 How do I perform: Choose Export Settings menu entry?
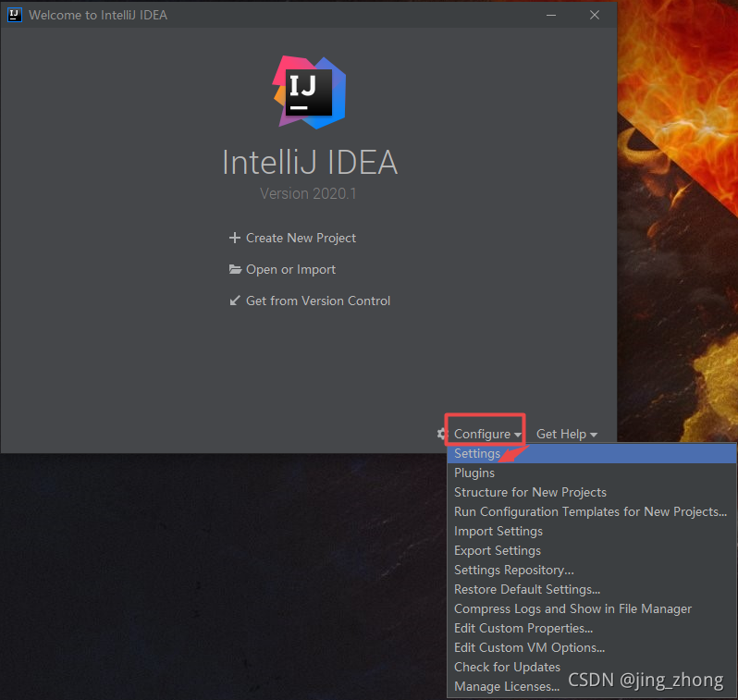(592, 550)
